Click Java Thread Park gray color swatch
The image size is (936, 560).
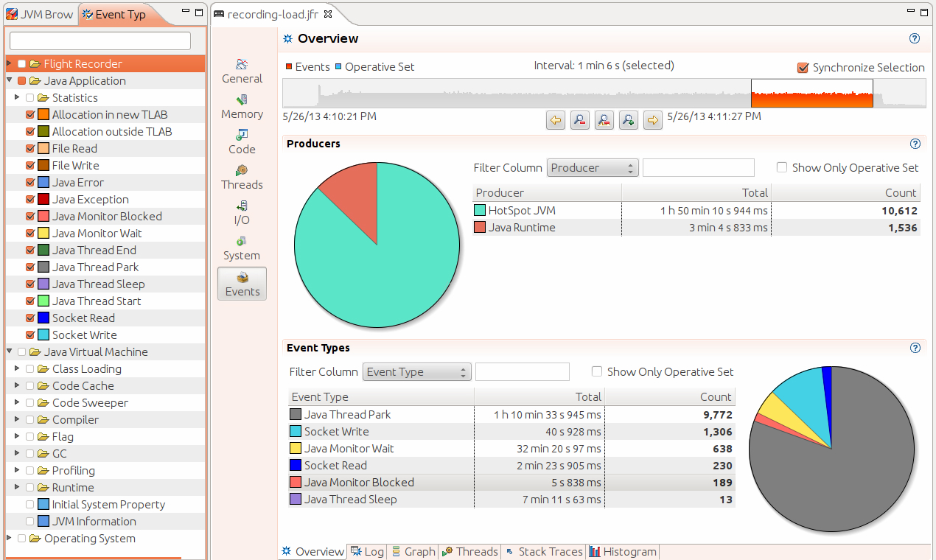(x=296, y=415)
